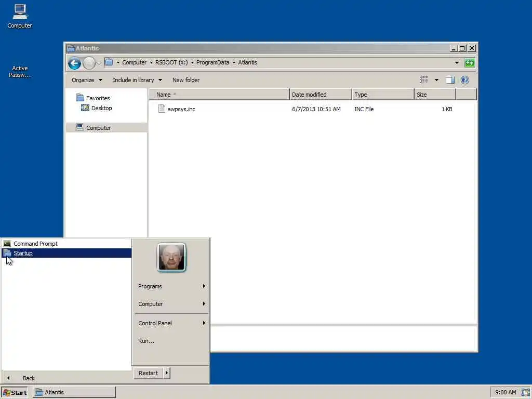Switch to Atlantis taskbar button
This screenshot has height=399, width=532.
pos(74,393)
